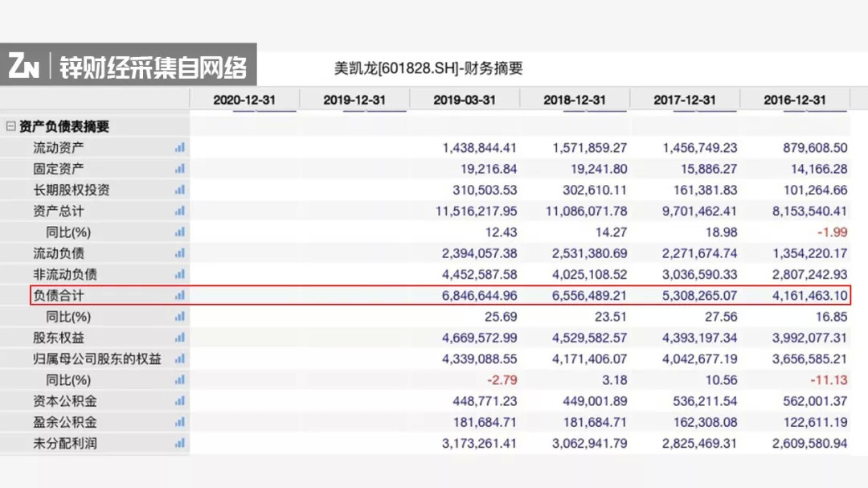Click the value 19,216.84
The width and height of the screenshot is (868, 488).
pyautogui.click(x=489, y=169)
